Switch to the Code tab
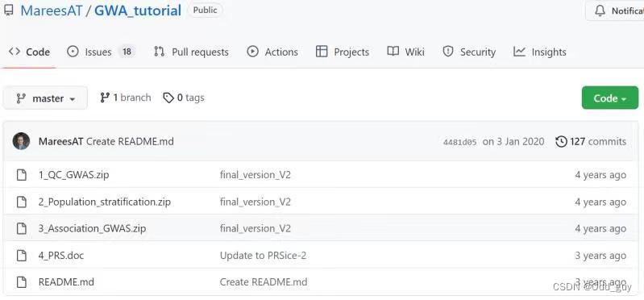 pyautogui.click(x=30, y=52)
